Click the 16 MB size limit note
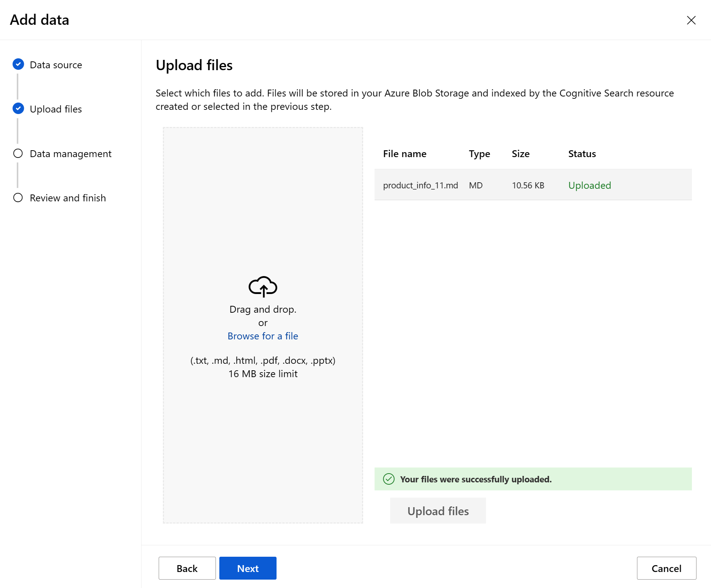The image size is (711, 588). pos(263,374)
